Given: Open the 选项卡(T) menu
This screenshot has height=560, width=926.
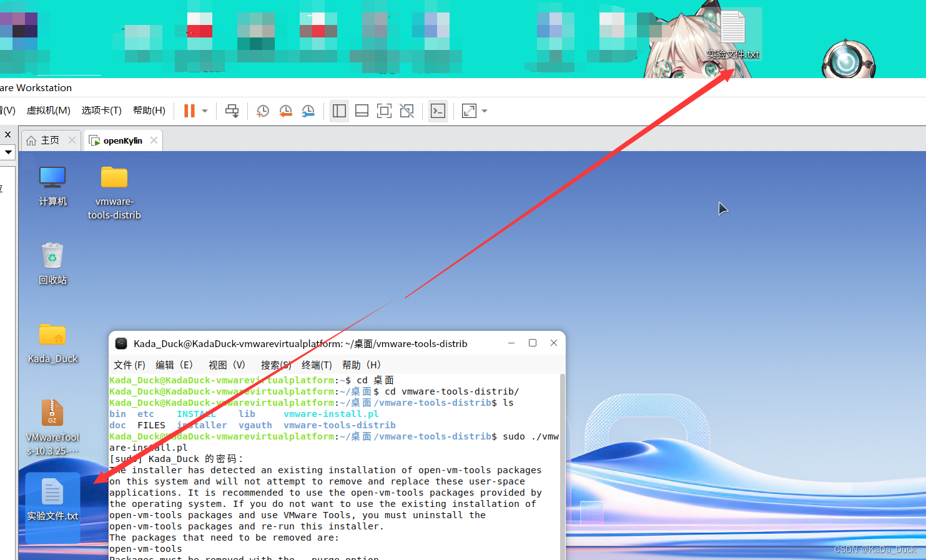Looking at the screenshot, I should pyautogui.click(x=101, y=111).
